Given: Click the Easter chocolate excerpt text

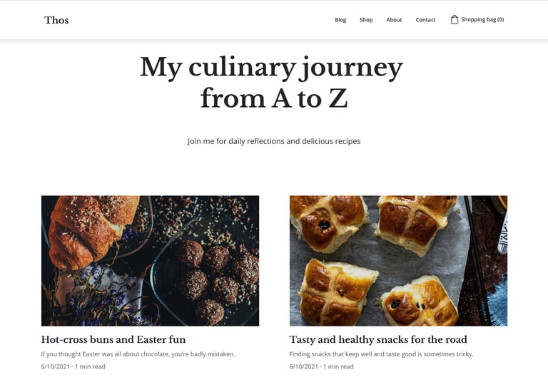Looking at the screenshot, I should [138, 354].
